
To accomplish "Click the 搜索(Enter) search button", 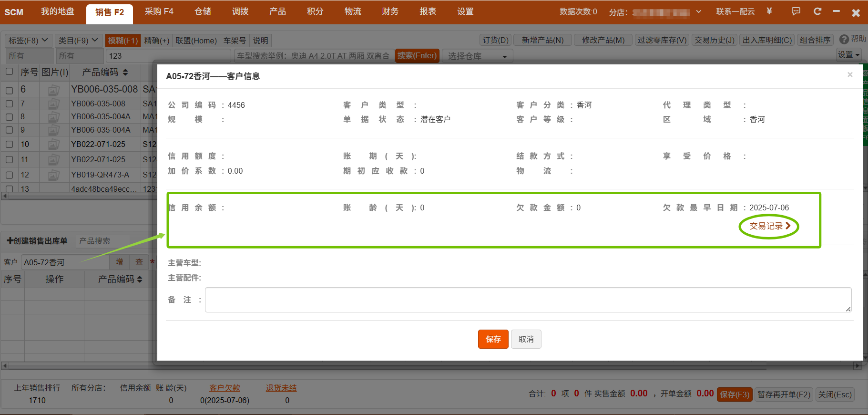I will click(x=417, y=56).
